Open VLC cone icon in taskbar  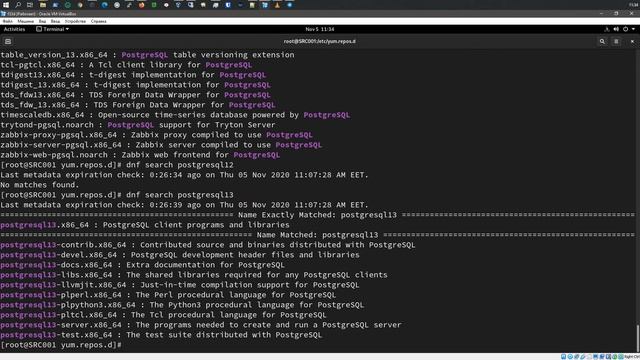pyautogui.click(x=277, y=5)
